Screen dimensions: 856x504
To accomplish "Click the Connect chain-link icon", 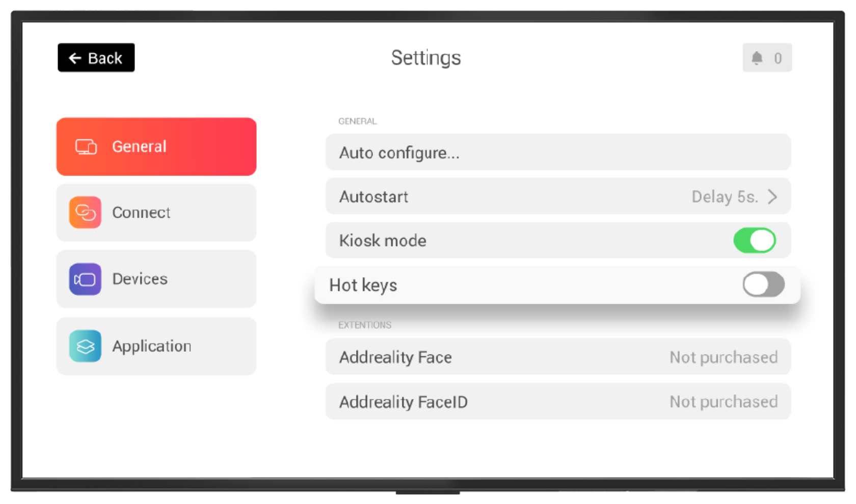I will click(85, 212).
